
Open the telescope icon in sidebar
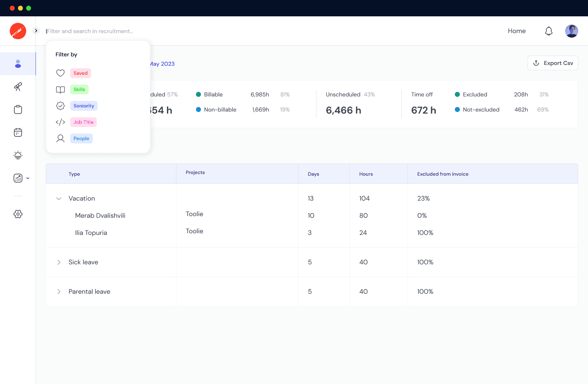pos(18,87)
